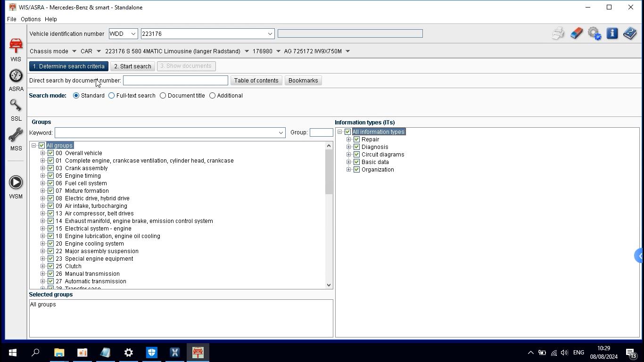Focus the Group number input field

321,133
